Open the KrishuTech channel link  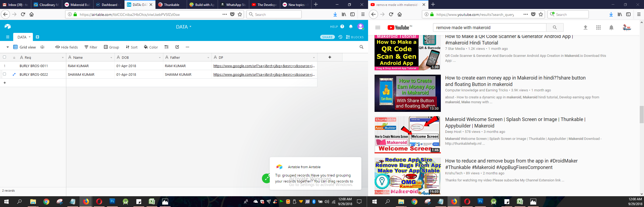point(454,173)
